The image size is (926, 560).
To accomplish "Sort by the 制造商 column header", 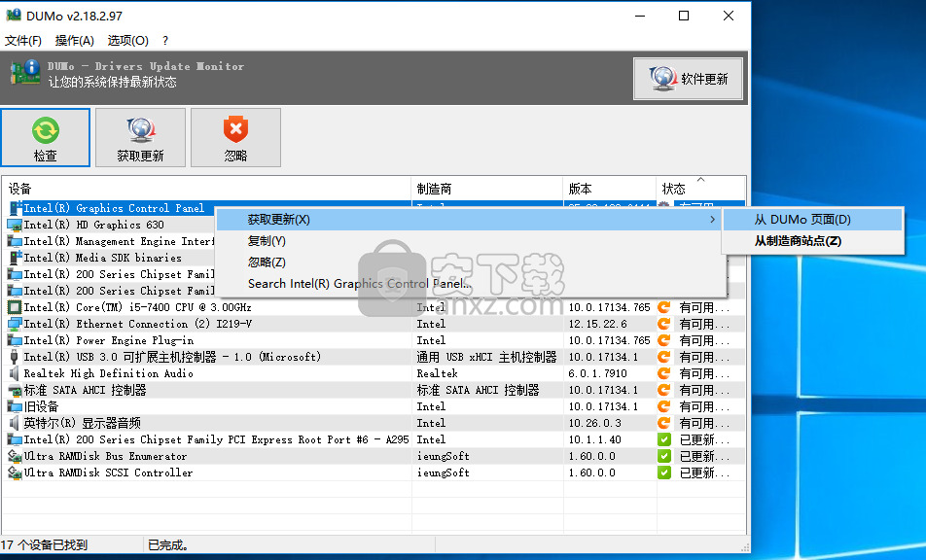I will (486, 189).
